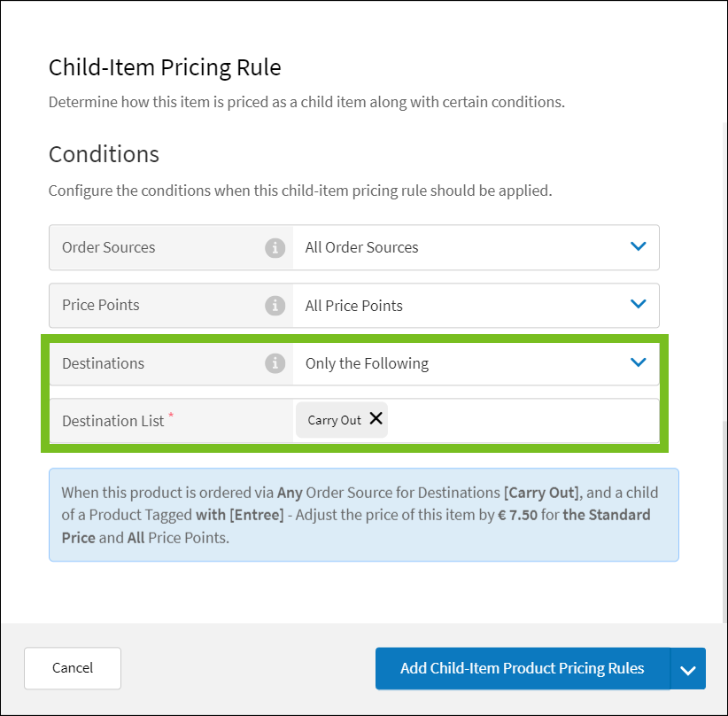Screen dimensions: 728x716
Task: Click the Price Points info icon
Action: [x=275, y=305]
